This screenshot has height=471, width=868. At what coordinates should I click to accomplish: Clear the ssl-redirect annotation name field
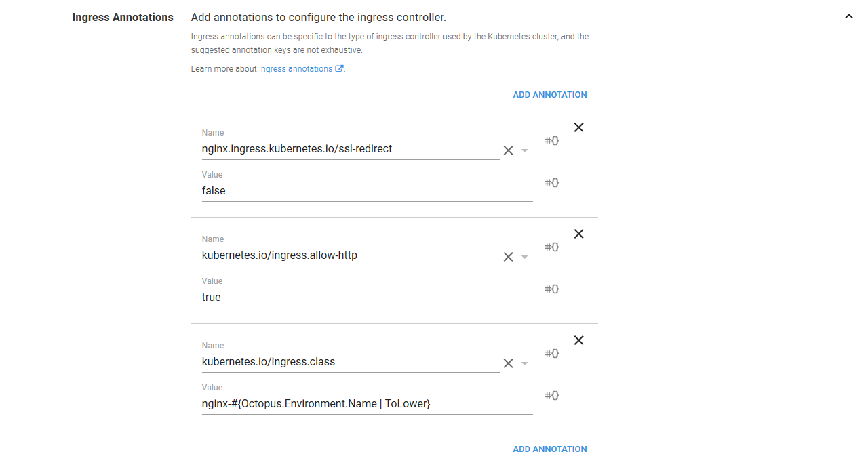[x=508, y=150]
